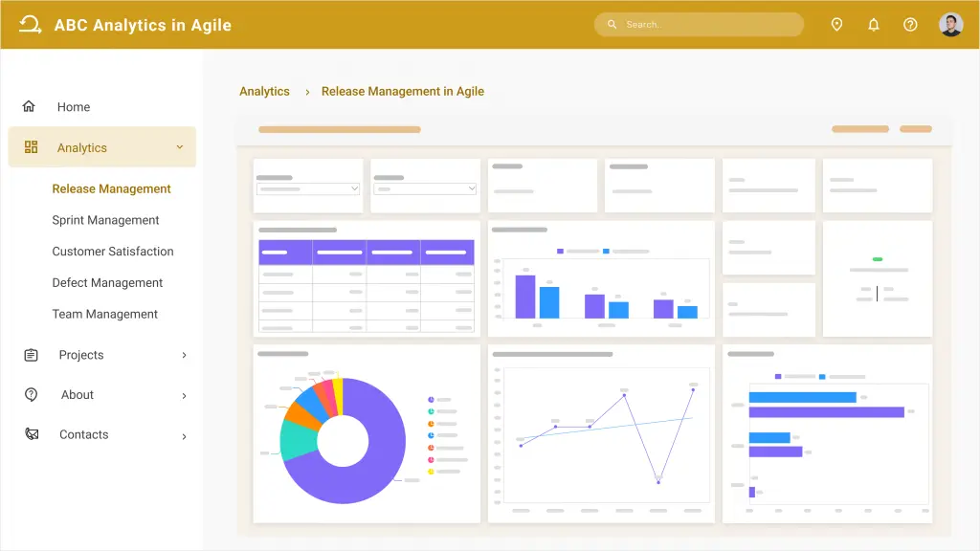
Task: Open the app logo icon in the header
Action: [30, 23]
